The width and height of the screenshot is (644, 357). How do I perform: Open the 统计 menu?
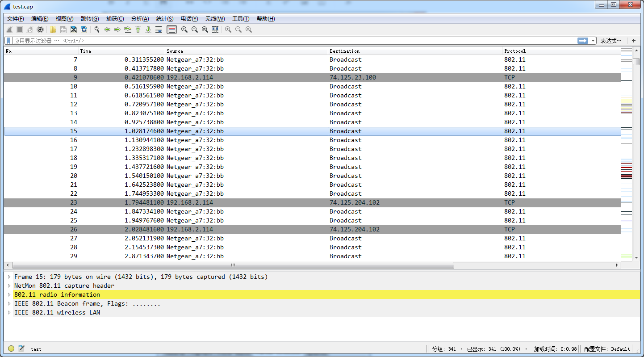(x=164, y=18)
